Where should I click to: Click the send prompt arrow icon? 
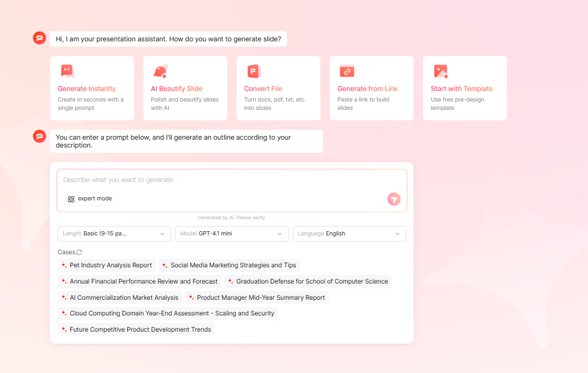point(394,199)
